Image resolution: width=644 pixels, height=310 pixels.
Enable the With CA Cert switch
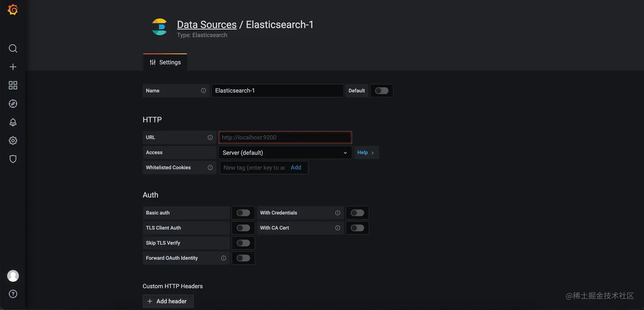pyautogui.click(x=357, y=228)
